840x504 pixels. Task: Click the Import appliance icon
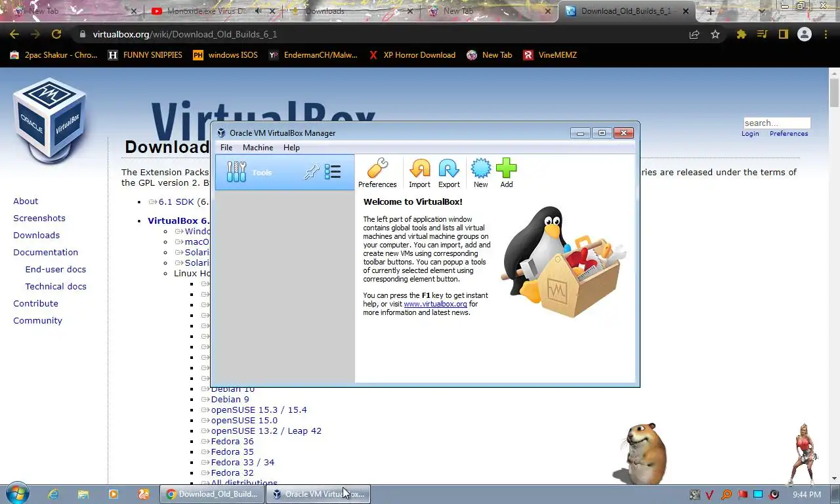419,173
